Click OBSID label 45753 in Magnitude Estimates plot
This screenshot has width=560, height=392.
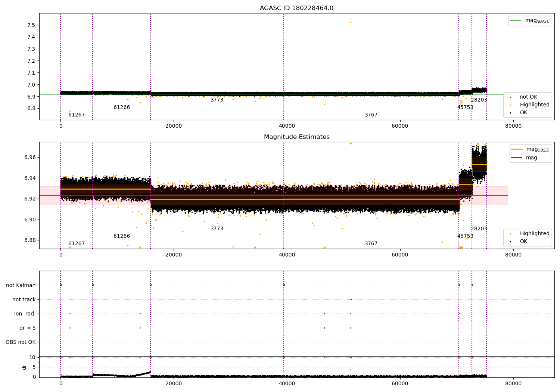(465, 236)
